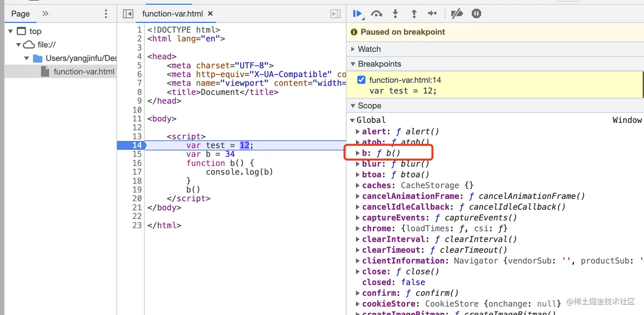This screenshot has height=315, width=644.
Task: Click line number 17 in gutter
Action: (x=137, y=172)
